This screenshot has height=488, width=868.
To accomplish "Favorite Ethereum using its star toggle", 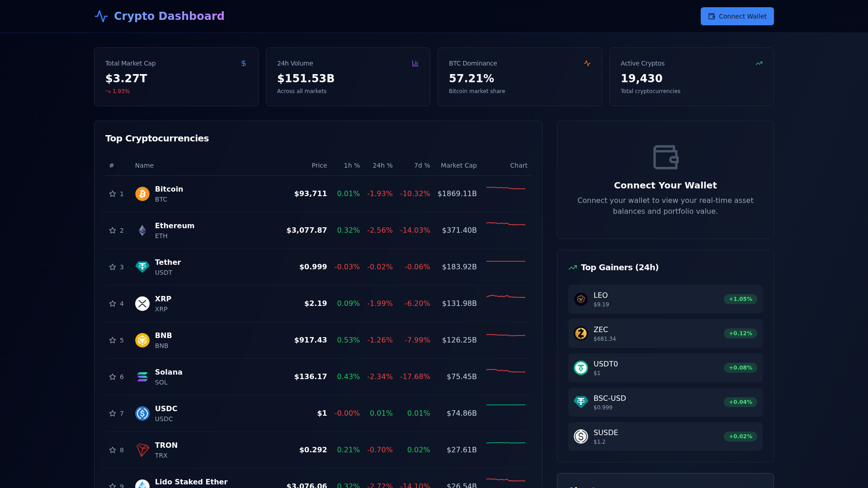I will (112, 230).
